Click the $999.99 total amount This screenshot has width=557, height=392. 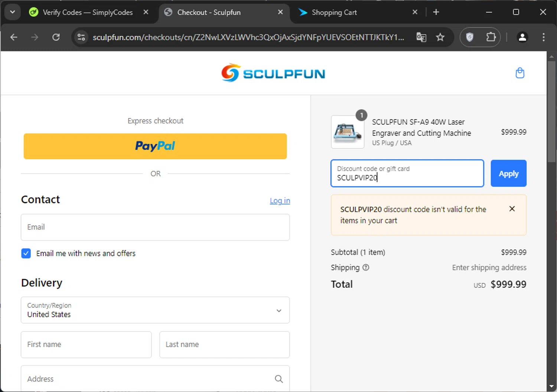508,284
